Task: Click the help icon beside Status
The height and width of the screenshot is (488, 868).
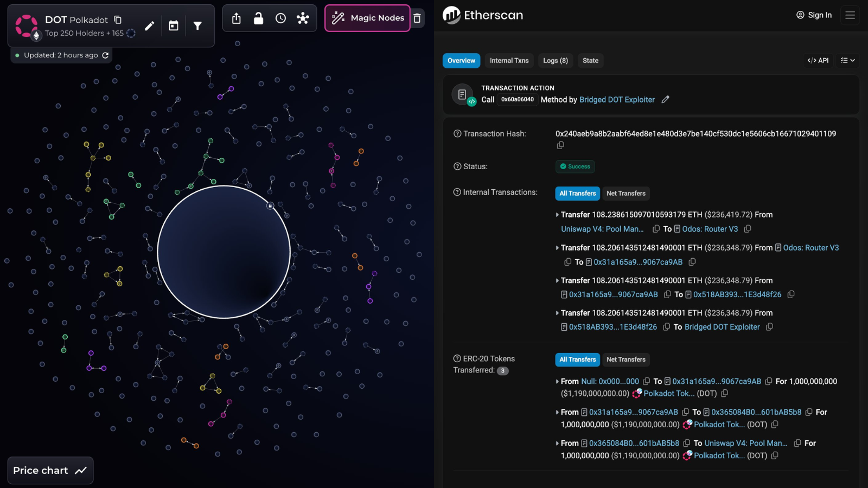Action: pos(457,166)
